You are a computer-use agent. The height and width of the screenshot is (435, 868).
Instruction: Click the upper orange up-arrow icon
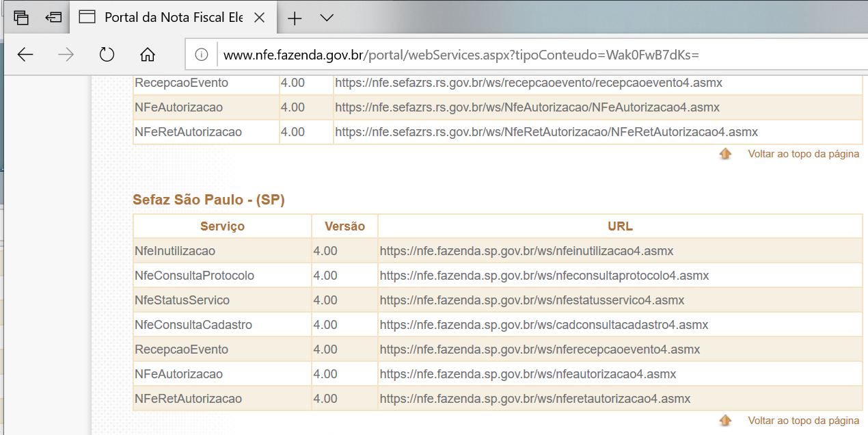725,154
